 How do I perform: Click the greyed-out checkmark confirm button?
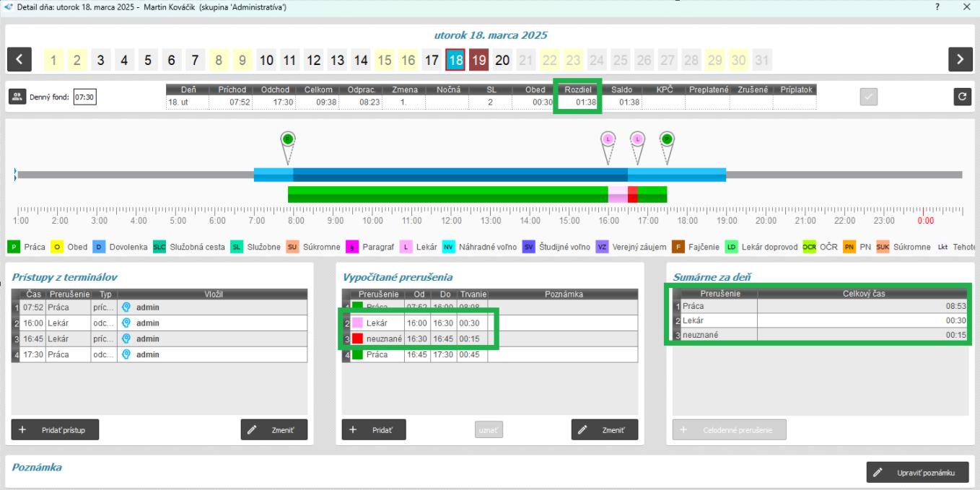(x=870, y=97)
